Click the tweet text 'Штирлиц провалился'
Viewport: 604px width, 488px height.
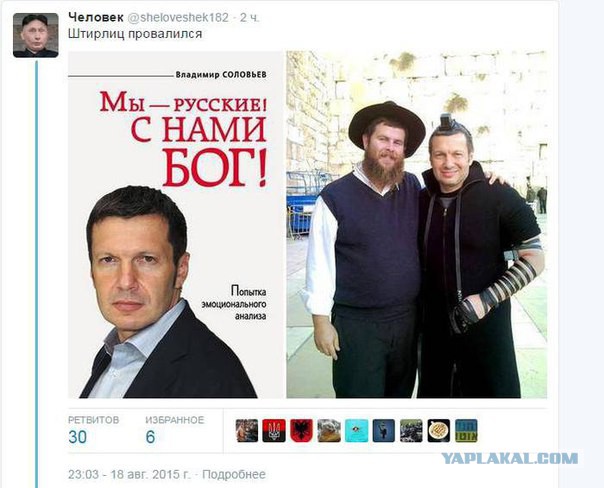click(135, 34)
